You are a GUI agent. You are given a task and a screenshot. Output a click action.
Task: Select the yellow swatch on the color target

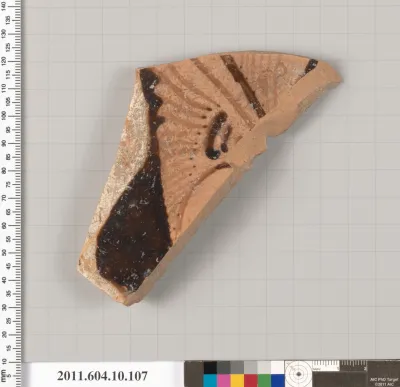237,381
